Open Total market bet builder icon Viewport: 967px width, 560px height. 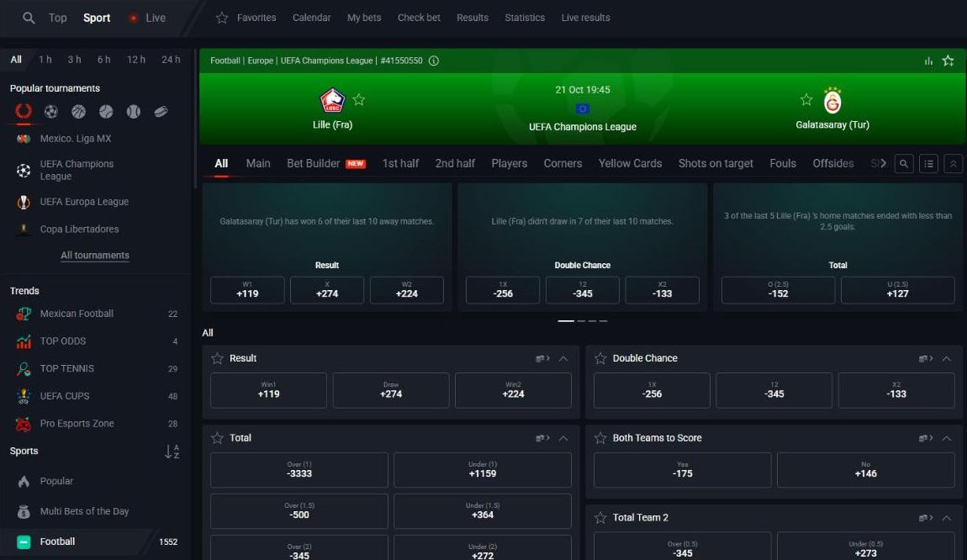pyautogui.click(x=542, y=438)
